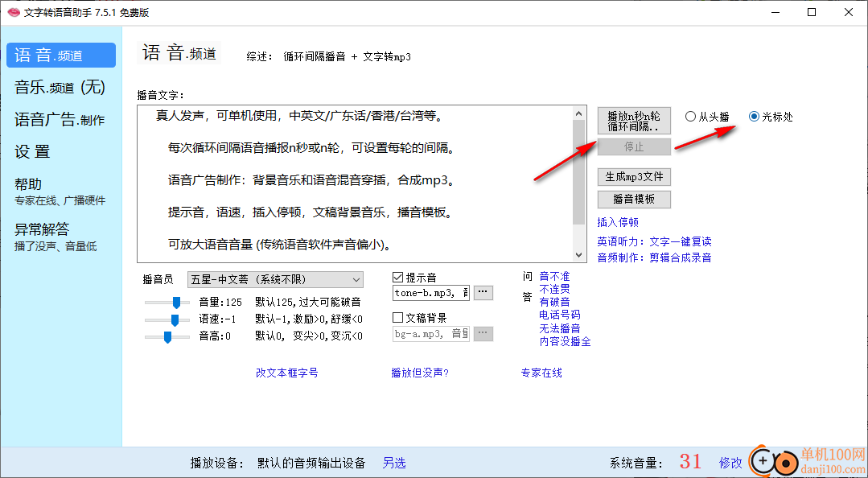
Task: Switch to 音乐.频道 (无) tab
Action: tap(60, 87)
